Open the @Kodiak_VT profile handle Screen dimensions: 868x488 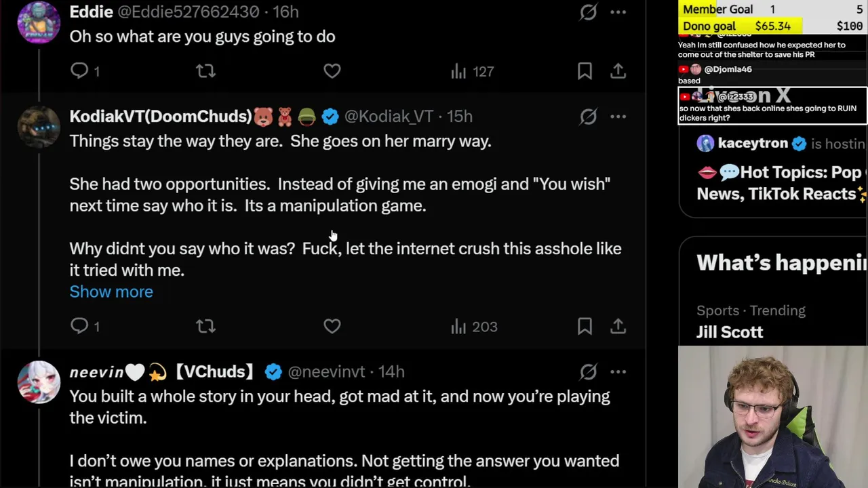[x=389, y=117]
